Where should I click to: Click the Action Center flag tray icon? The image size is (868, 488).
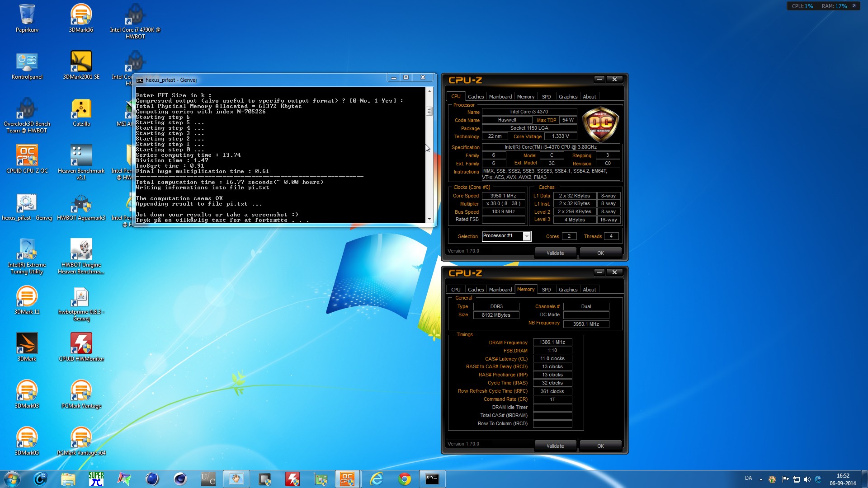click(x=785, y=479)
